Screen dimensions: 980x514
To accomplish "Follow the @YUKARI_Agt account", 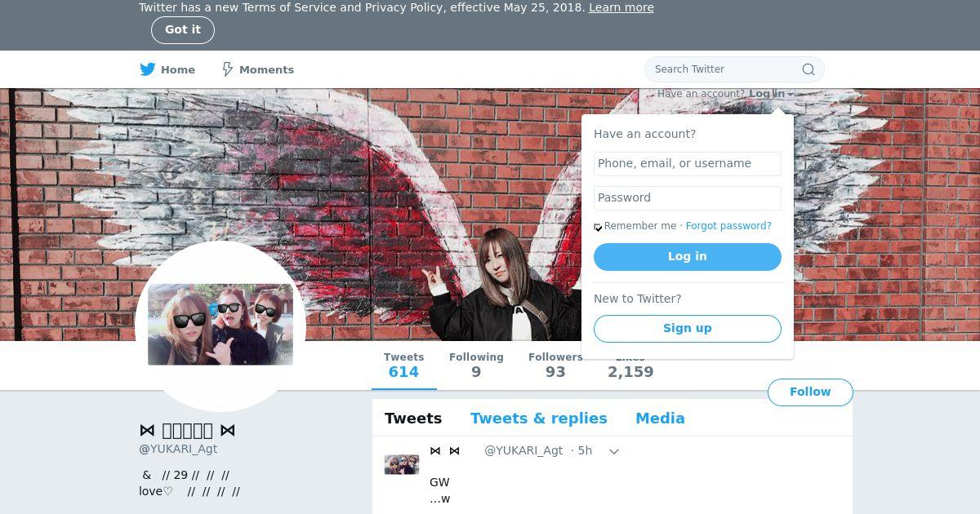I will point(810,392).
